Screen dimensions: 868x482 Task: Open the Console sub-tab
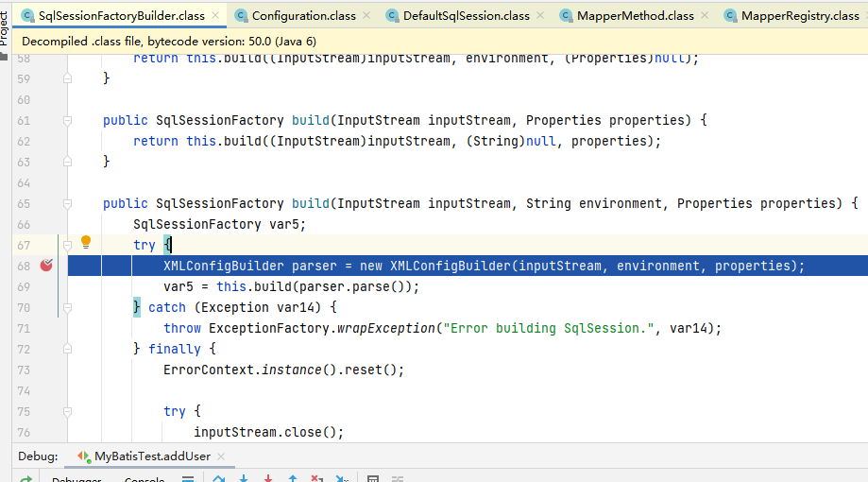145,478
